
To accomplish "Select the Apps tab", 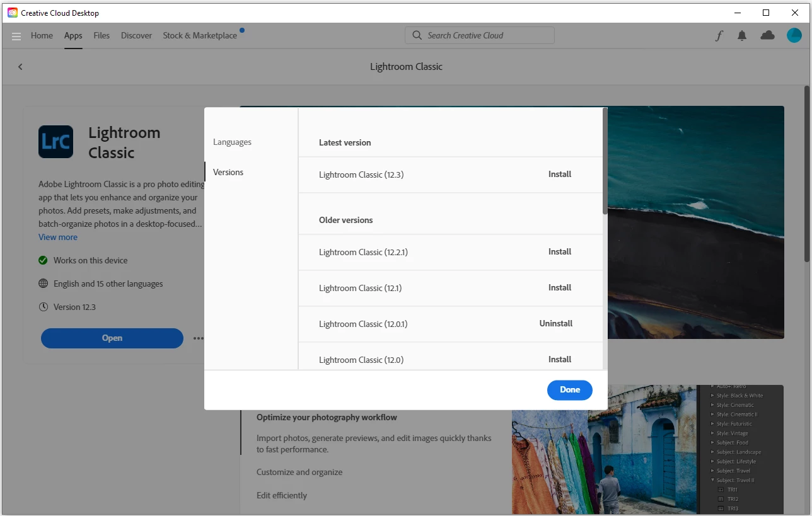I will [73, 35].
